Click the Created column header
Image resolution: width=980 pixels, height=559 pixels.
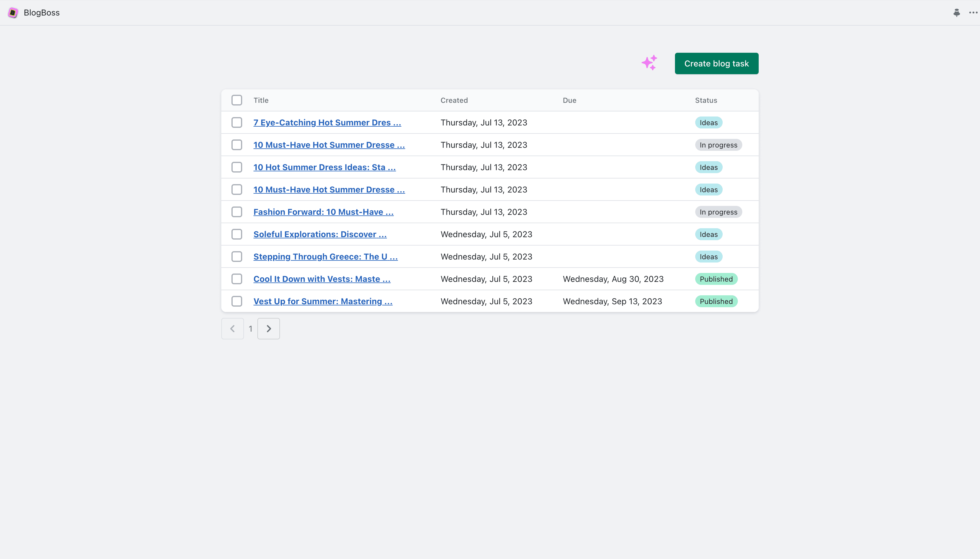[454, 100]
